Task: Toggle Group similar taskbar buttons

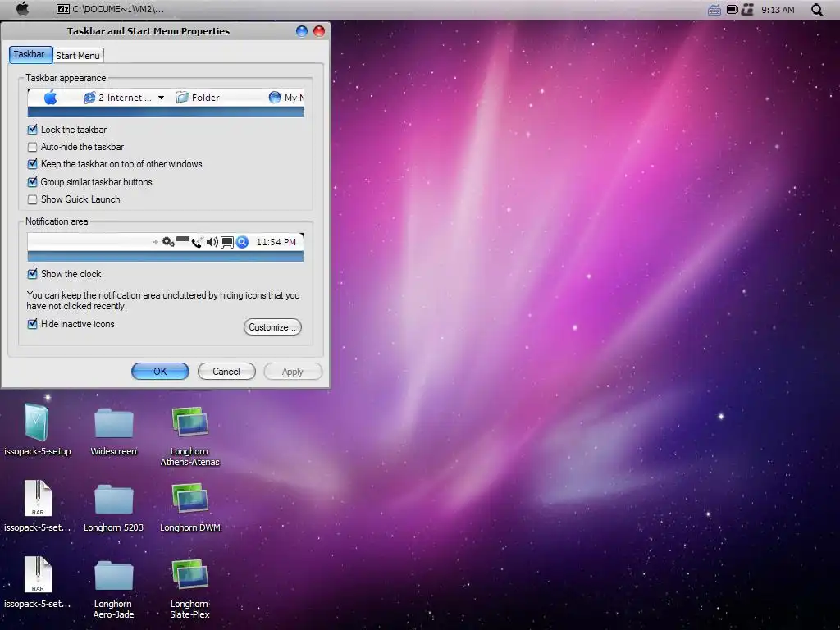Action: point(32,182)
